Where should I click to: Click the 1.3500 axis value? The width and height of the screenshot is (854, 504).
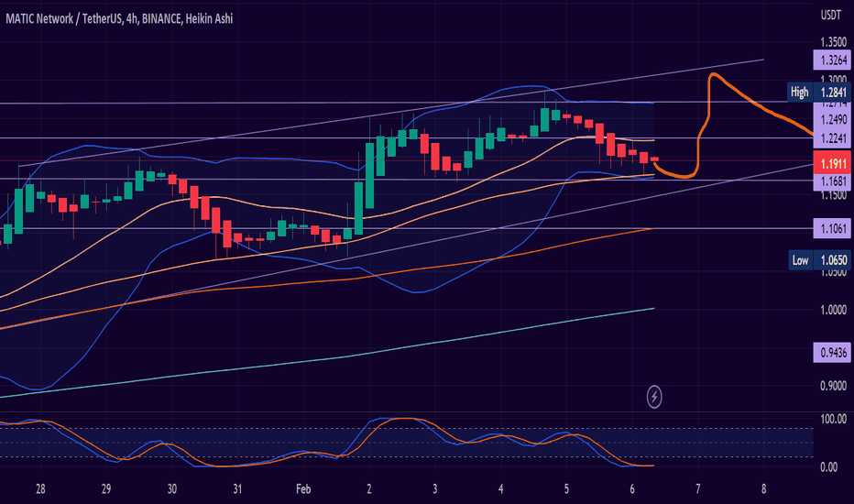pyautogui.click(x=833, y=42)
